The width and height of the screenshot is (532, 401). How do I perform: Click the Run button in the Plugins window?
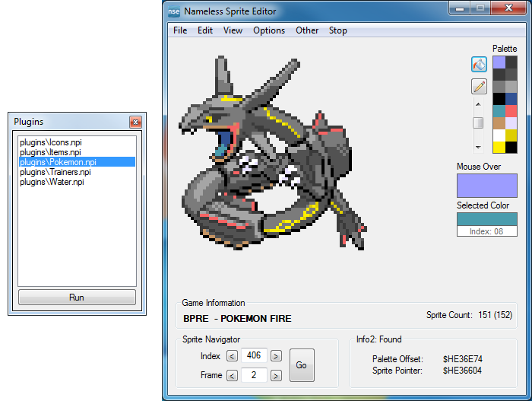pyautogui.click(x=77, y=298)
